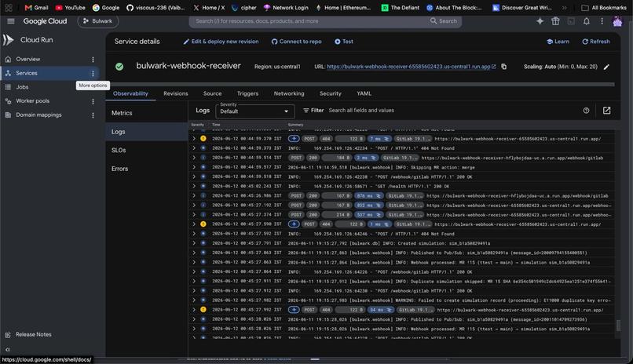The height and width of the screenshot is (364, 633).
Task: Switch to the Revisions tab
Action: click(176, 93)
